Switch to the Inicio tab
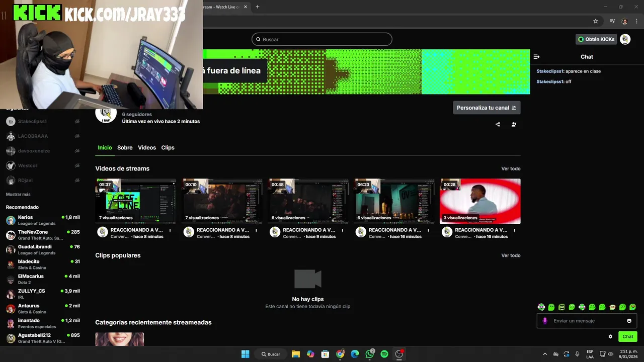Viewport: 644px width, 362px height. [105, 148]
